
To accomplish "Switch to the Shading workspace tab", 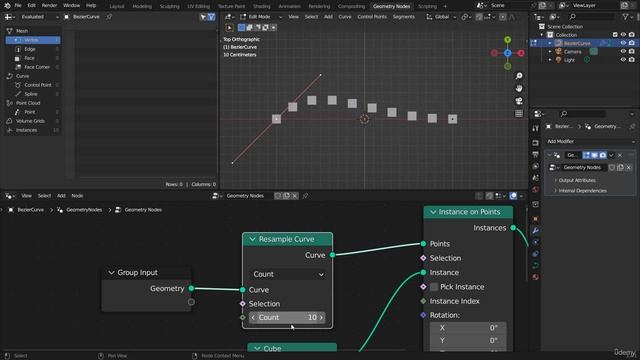I will (x=261, y=6).
